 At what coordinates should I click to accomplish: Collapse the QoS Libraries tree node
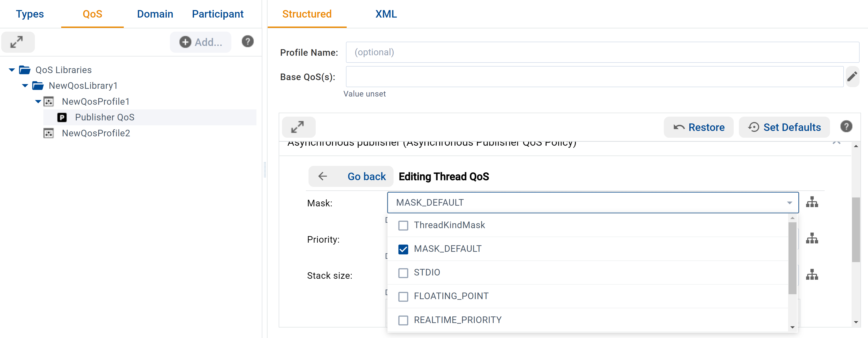[x=12, y=70]
